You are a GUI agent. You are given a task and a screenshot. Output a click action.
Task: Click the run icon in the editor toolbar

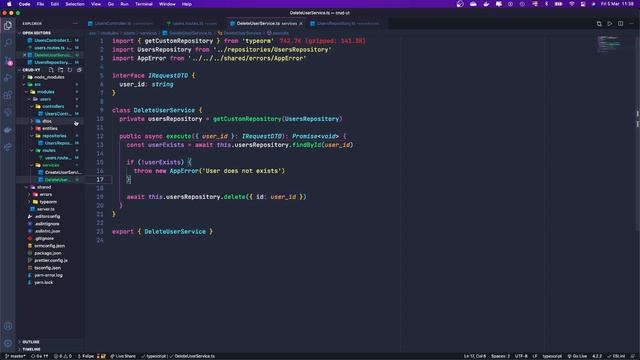[x=609, y=24]
